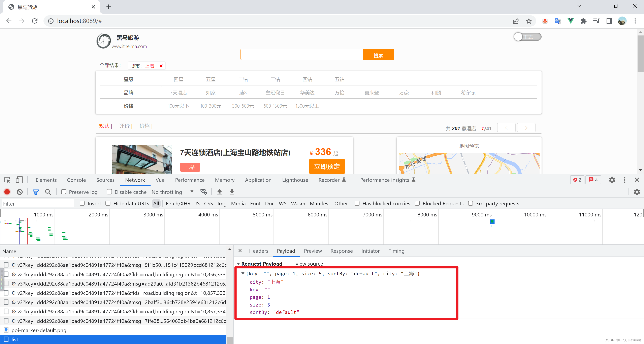Image resolution: width=644 pixels, height=344 pixels.
Task: Click the import HAR upload icon
Action: (220, 192)
